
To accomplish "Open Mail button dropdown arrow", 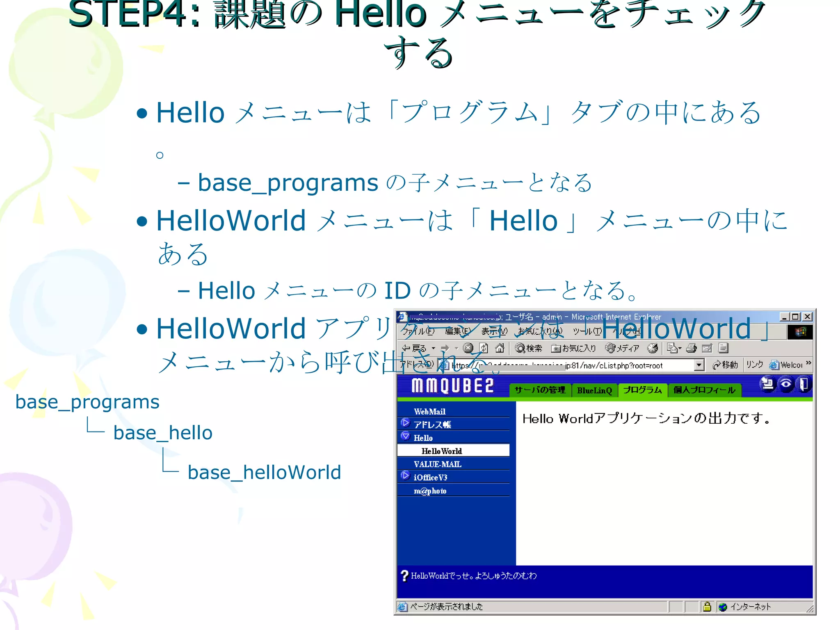I will pyautogui.click(x=680, y=348).
